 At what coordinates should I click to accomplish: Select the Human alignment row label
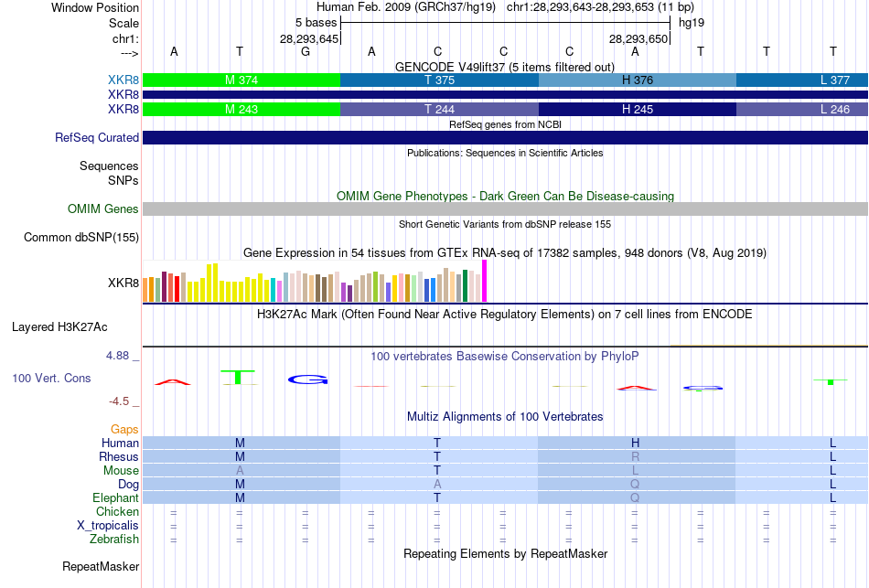point(120,443)
